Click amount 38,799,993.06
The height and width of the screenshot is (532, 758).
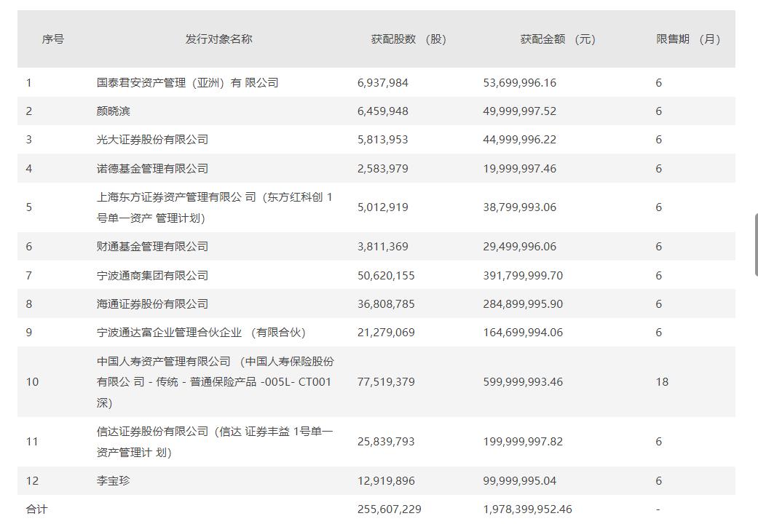pyautogui.click(x=520, y=207)
